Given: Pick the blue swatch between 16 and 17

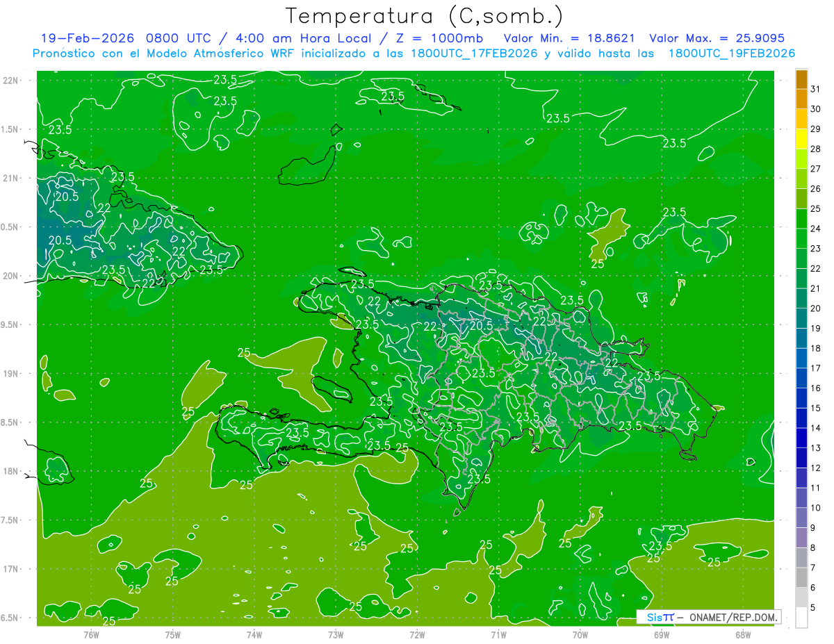Looking at the screenshot, I should tap(802, 378).
